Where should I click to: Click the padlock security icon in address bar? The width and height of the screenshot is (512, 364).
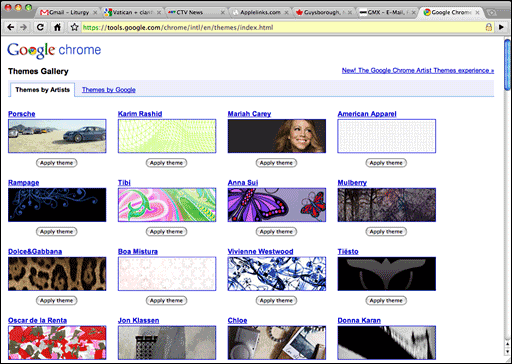click(x=489, y=27)
